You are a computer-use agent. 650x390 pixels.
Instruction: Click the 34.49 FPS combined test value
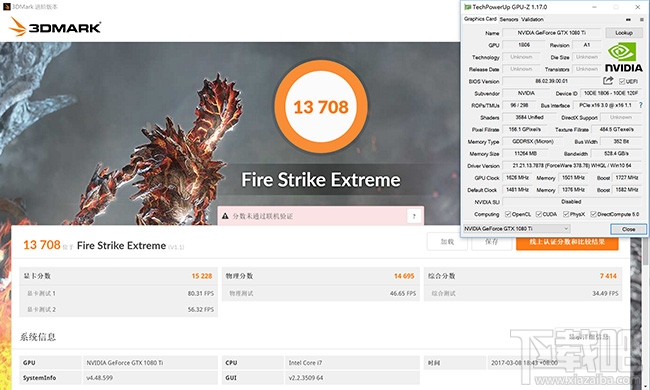(x=605, y=293)
